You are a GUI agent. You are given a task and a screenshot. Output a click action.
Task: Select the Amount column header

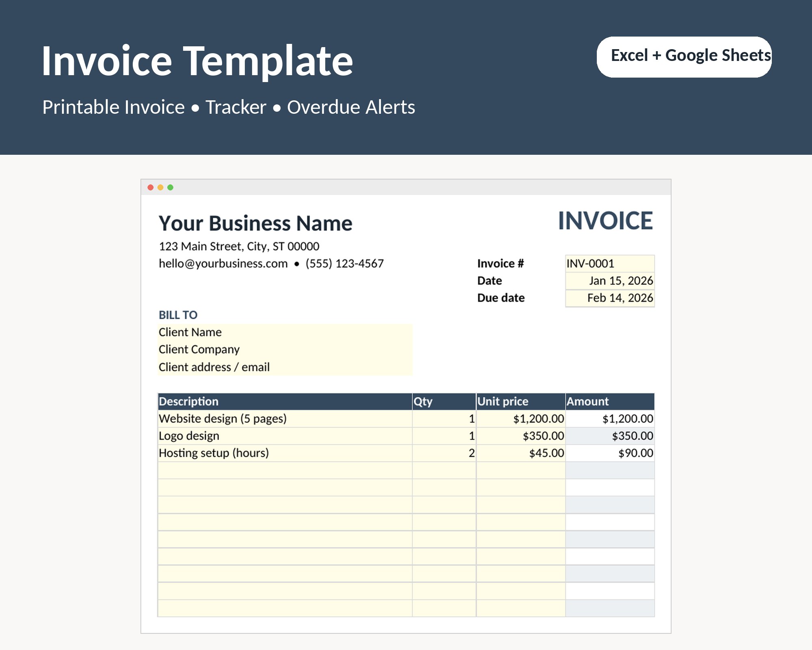[610, 401]
